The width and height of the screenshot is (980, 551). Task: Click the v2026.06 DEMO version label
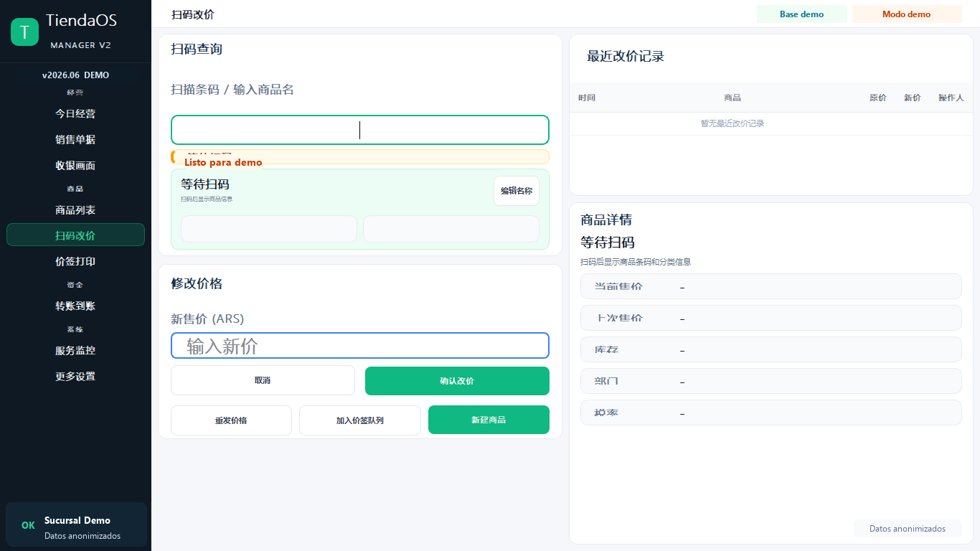(75, 75)
